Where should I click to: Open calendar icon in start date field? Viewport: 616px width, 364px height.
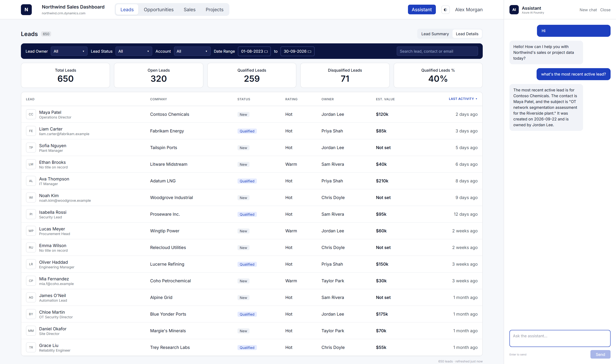click(x=266, y=52)
